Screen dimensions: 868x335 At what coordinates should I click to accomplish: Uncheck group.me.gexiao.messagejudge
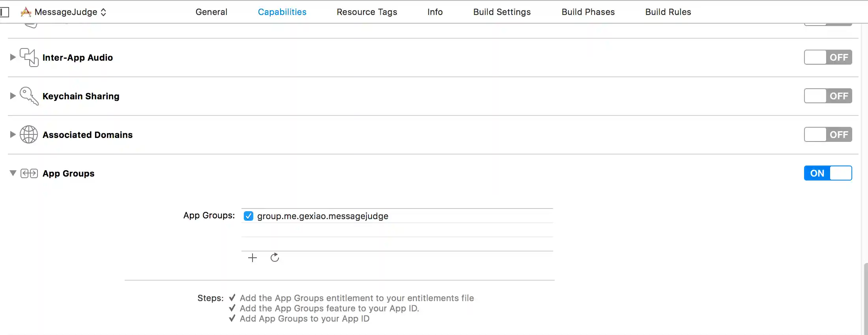coord(249,216)
